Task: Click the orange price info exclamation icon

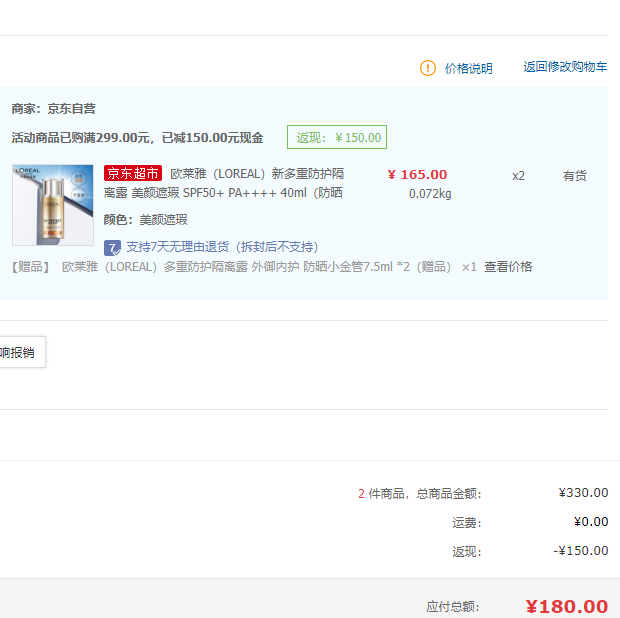Action: (x=427, y=68)
